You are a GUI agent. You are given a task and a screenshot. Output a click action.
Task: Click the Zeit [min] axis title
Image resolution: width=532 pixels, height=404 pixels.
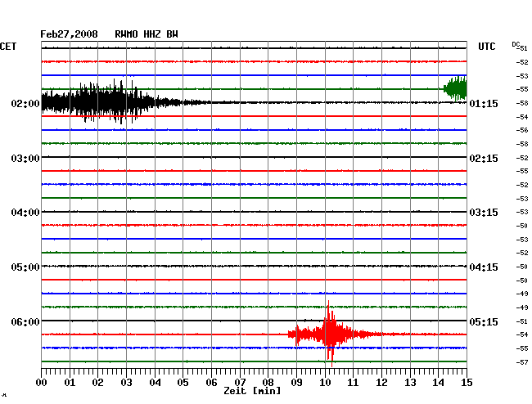click(252, 391)
